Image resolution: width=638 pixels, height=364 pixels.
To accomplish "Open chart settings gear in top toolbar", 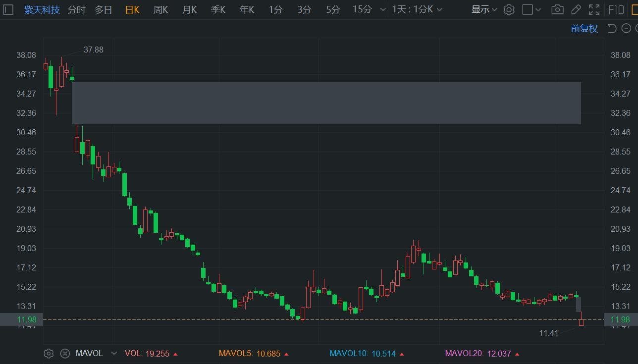I will [509, 9].
